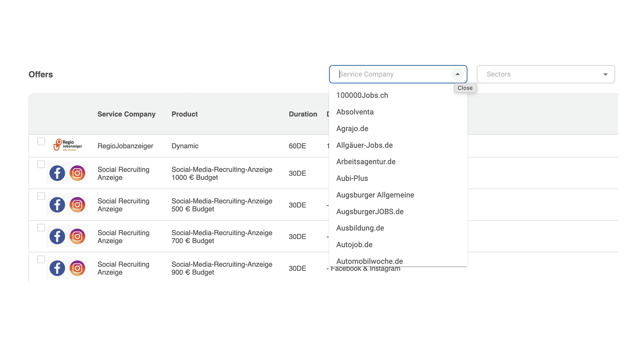This screenshot has width=644, height=362.
Task: Click Facebook icon in 500 € Budget row
Action: click(x=57, y=205)
